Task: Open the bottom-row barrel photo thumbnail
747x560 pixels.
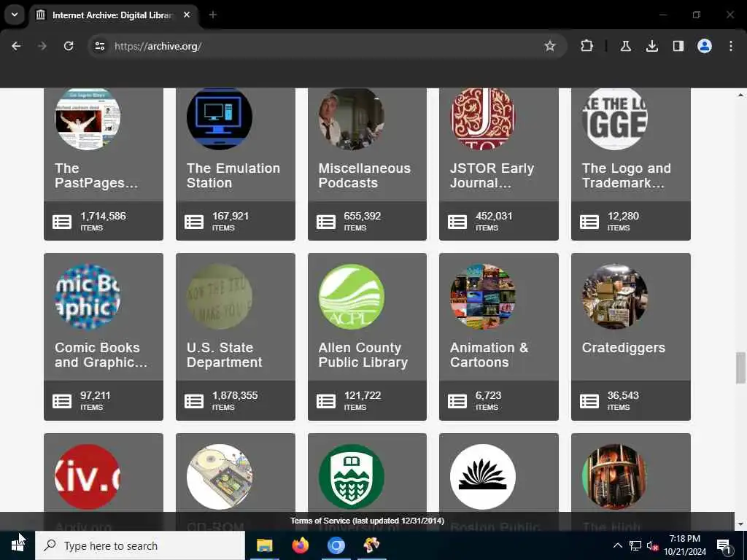Action: [x=615, y=477]
